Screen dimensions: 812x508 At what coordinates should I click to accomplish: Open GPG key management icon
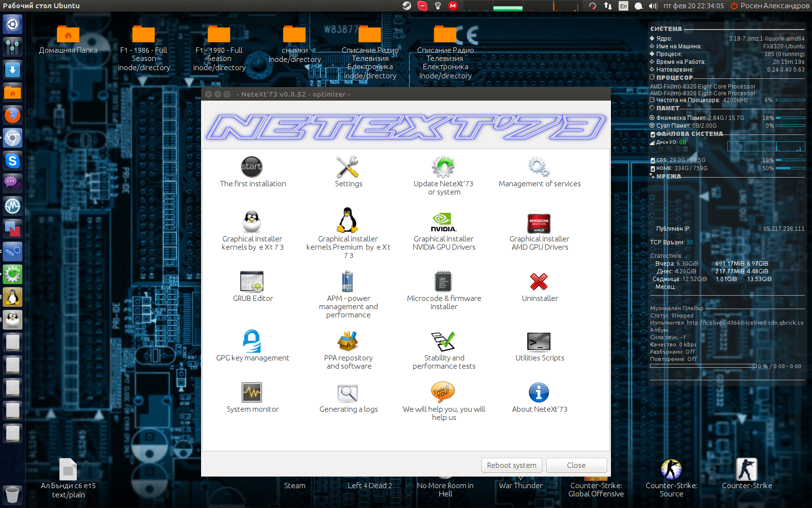[252, 341]
